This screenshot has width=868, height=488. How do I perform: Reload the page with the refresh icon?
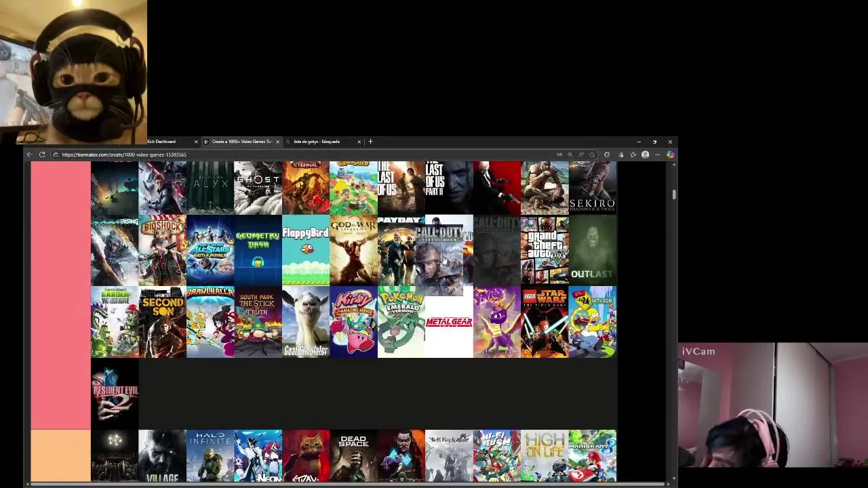42,155
